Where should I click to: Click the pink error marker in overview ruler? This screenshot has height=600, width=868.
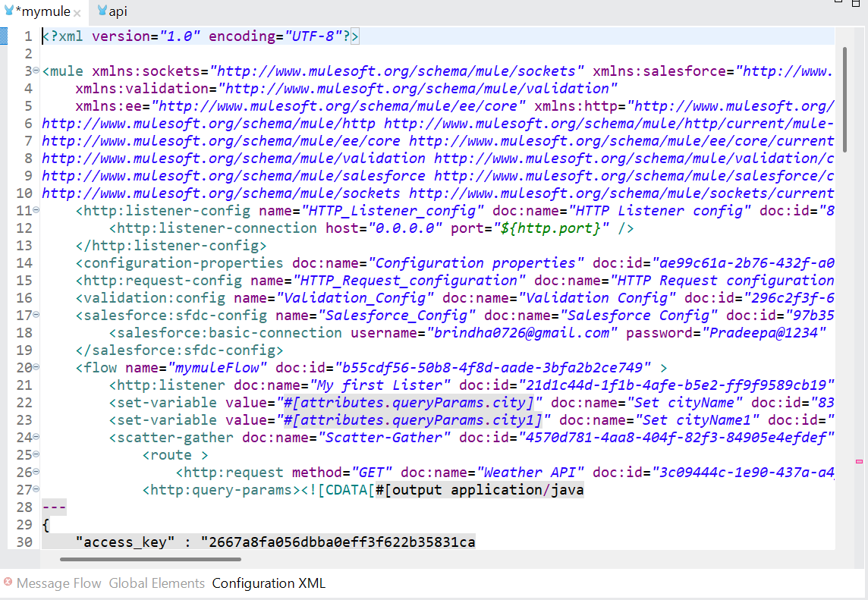tap(860, 461)
